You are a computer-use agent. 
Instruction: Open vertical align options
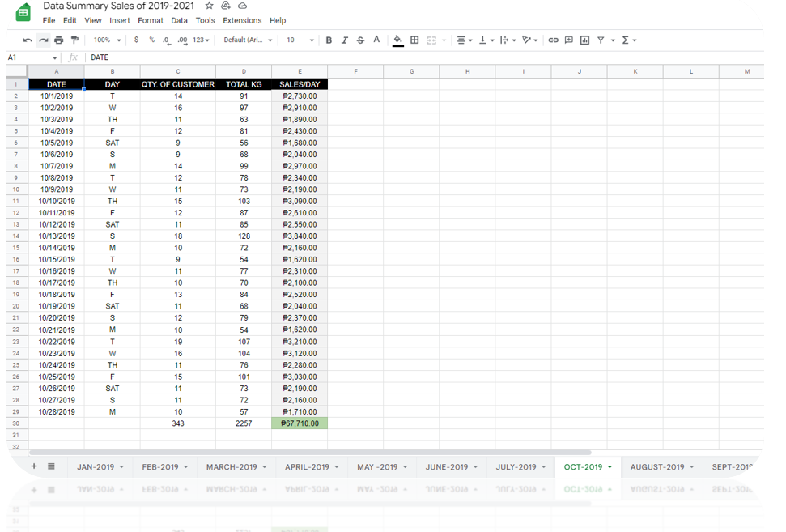pyautogui.click(x=486, y=40)
